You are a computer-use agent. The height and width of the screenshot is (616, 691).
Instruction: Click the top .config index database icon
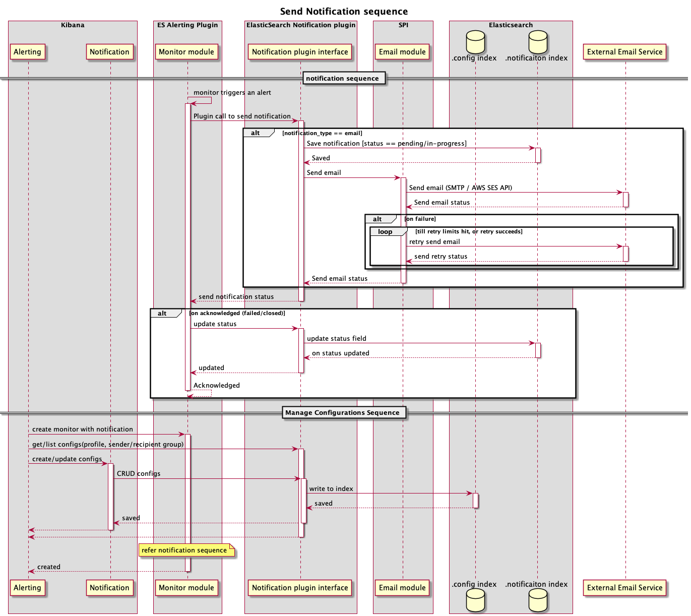pos(475,42)
